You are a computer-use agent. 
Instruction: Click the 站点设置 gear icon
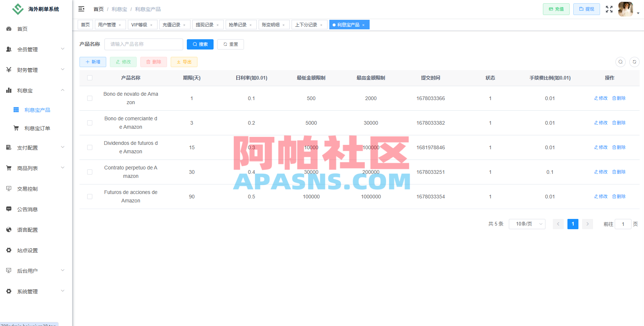(9, 250)
